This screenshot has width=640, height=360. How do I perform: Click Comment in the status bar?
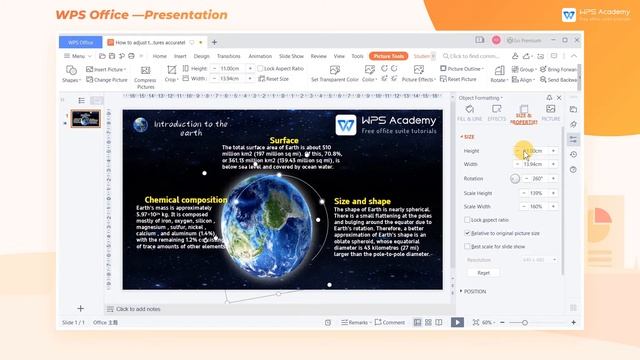tap(389, 322)
